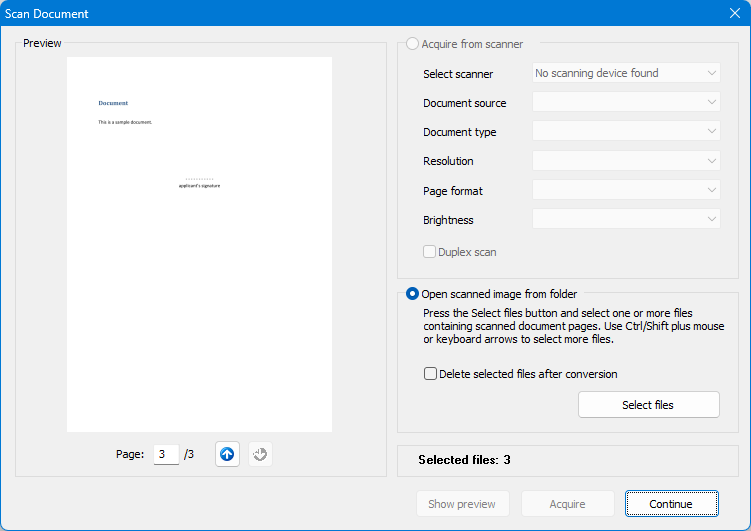751x531 pixels.
Task: Open the Select scanner dropdown
Action: pyautogui.click(x=626, y=73)
